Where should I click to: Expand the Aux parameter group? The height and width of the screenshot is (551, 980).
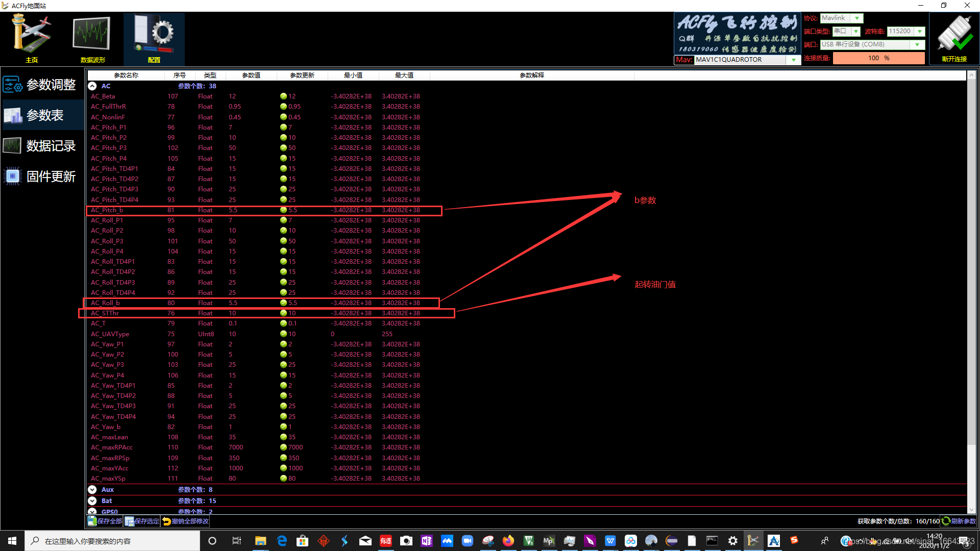point(92,490)
